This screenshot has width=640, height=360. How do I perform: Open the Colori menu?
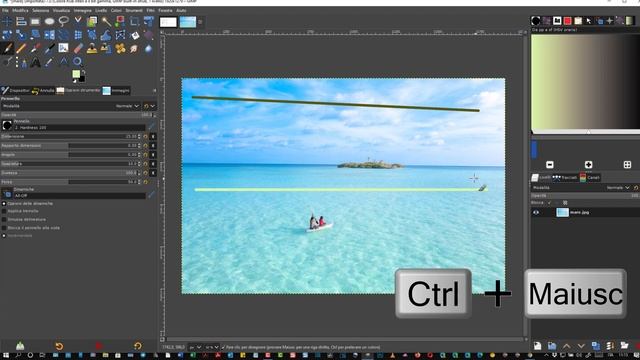(x=116, y=10)
